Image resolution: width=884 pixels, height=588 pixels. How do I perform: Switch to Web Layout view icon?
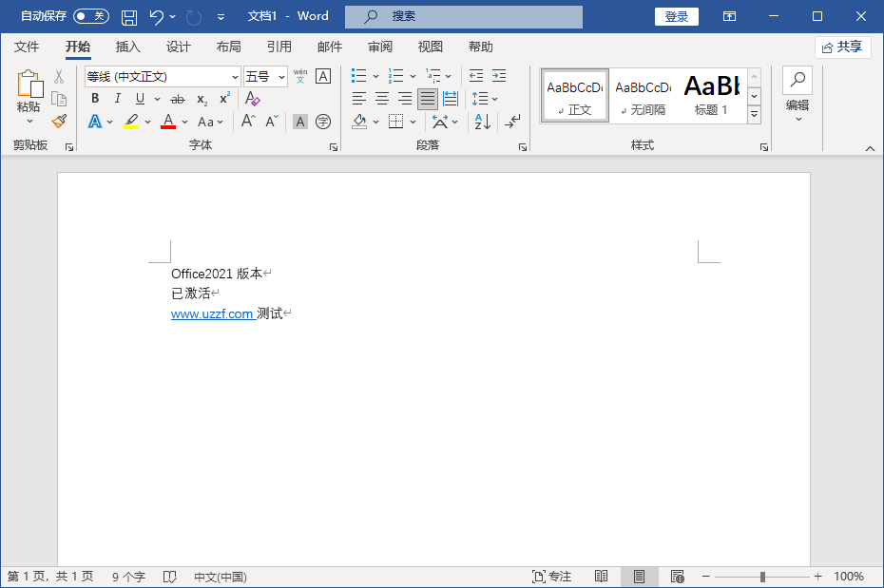coord(677,577)
